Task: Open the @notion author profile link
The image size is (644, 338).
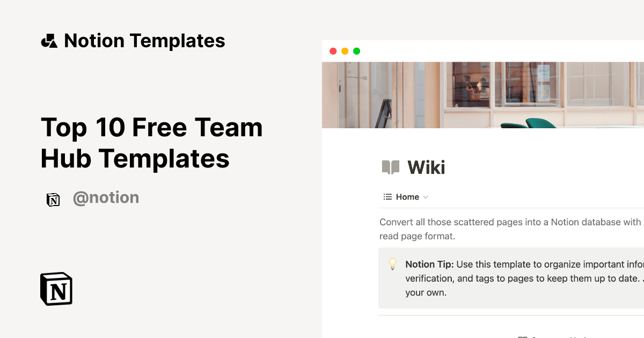Action: (x=106, y=197)
